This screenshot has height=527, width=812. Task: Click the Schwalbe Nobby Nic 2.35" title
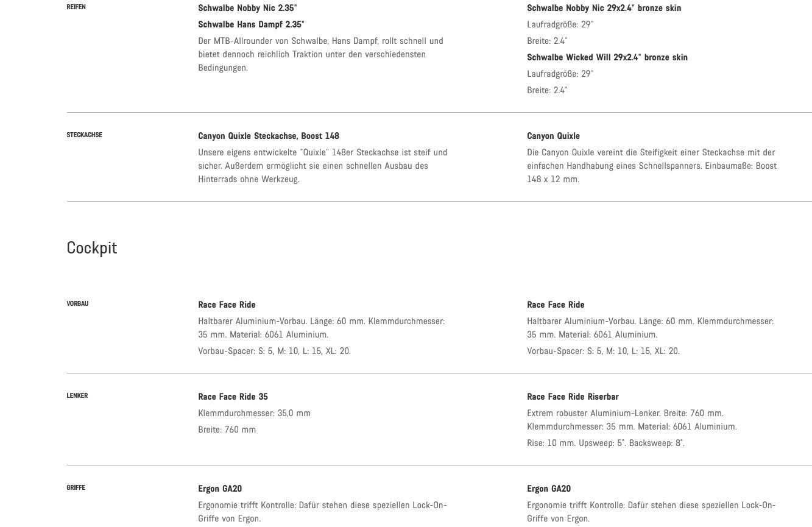pos(247,8)
